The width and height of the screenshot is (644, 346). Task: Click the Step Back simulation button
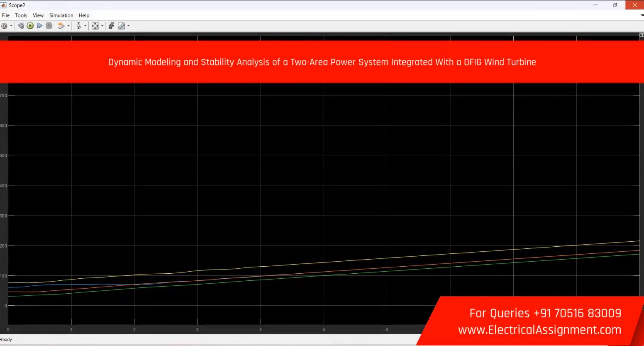click(x=21, y=26)
